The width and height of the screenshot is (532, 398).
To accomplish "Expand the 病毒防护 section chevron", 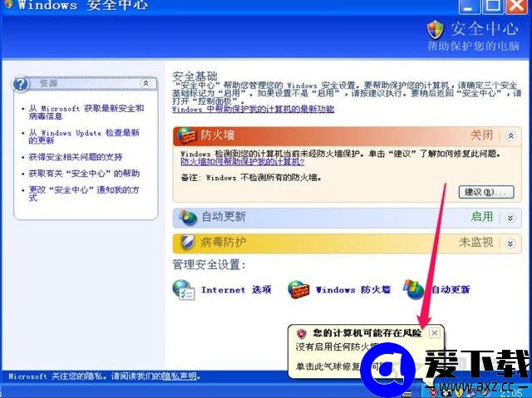I will [x=510, y=243].
